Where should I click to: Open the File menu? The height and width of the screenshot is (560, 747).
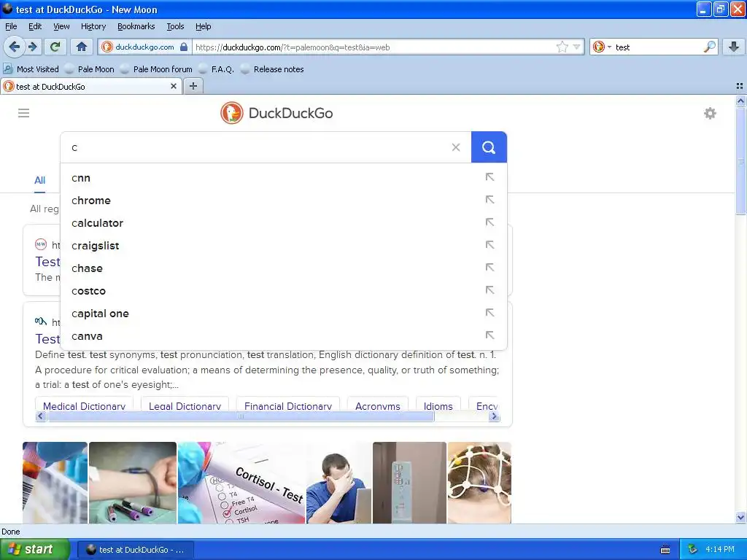tap(11, 26)
